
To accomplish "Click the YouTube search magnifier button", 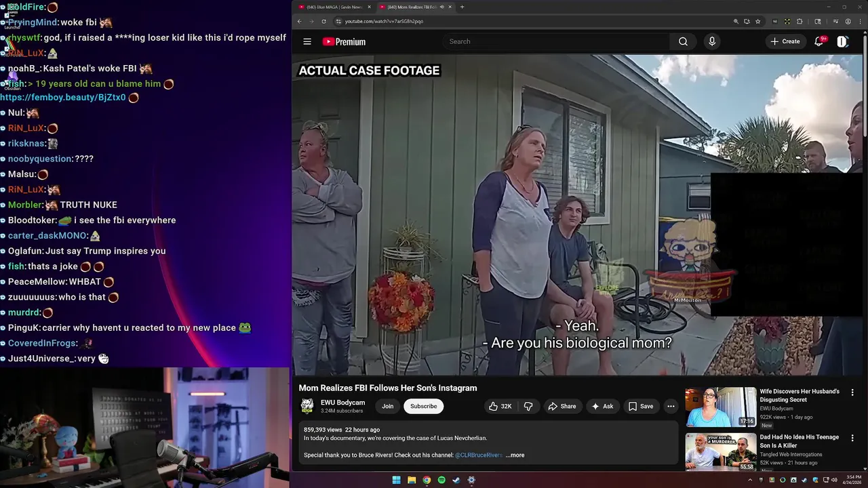I will click(683, 41).
